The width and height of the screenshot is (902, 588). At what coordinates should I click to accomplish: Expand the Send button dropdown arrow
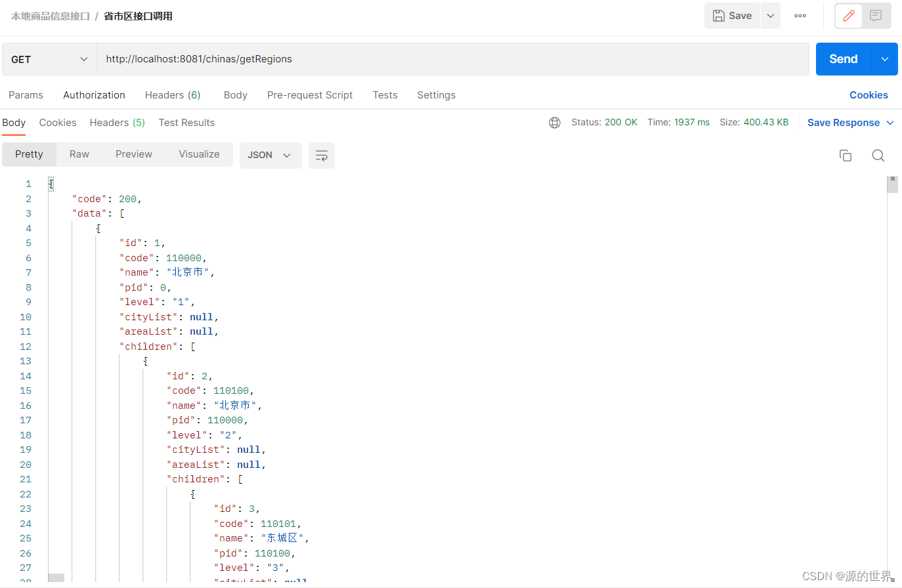(x=885, y=59)
